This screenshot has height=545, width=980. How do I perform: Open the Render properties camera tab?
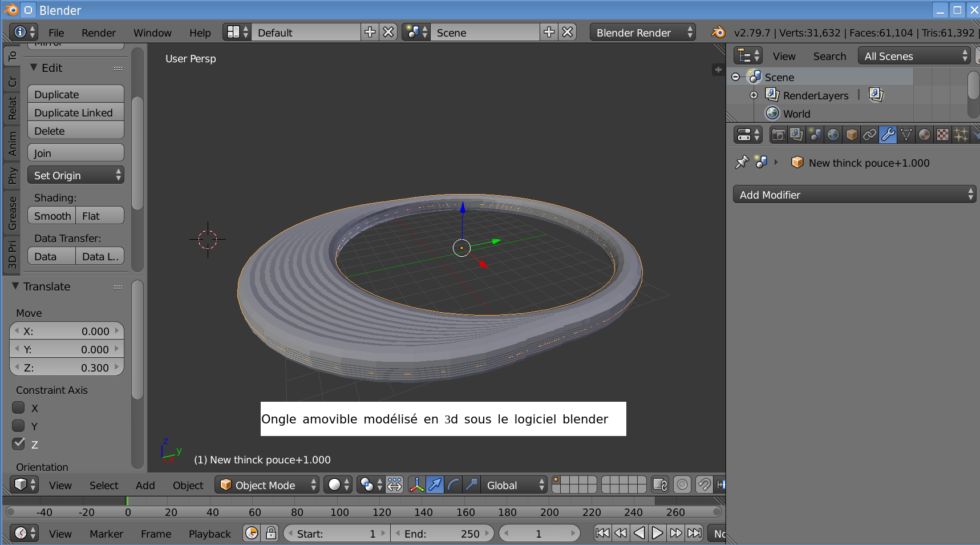coord(778,135)
